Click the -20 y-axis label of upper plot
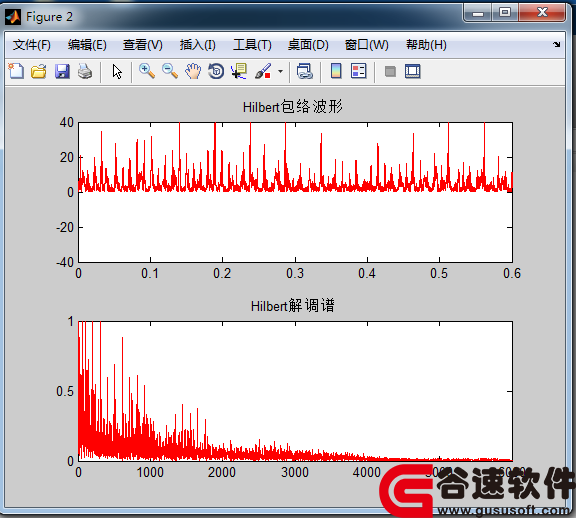 point(65,227)
